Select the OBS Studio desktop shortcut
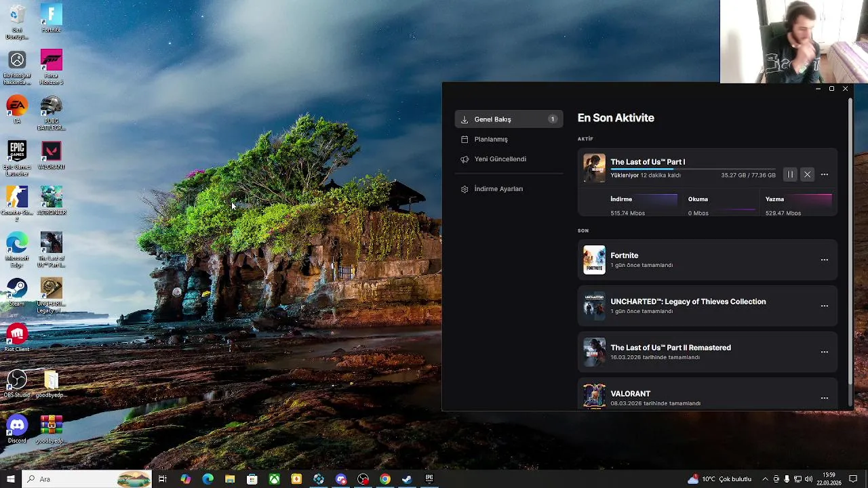This screenshot has width=868, height=488. pos(17,383)
